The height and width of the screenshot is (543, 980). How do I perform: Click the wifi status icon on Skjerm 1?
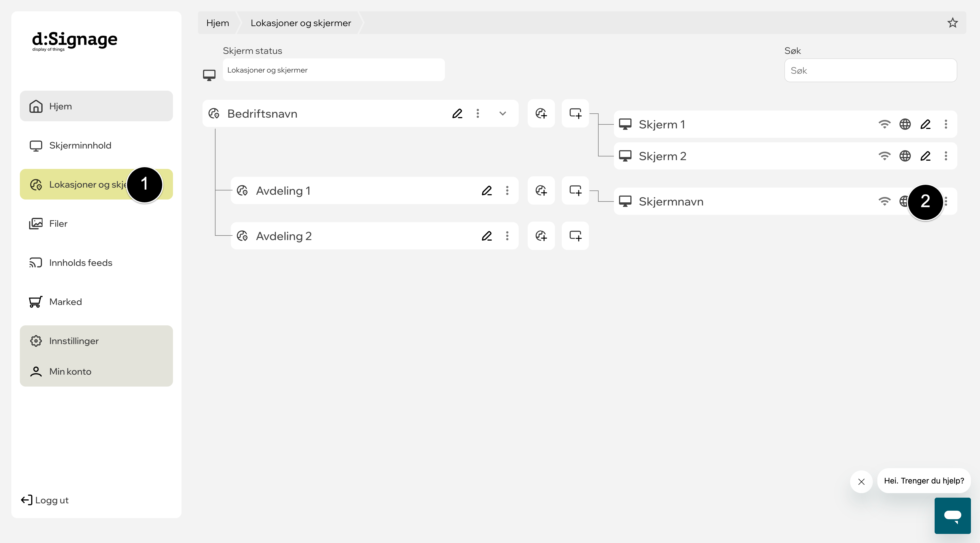click(x=884, y=124)
